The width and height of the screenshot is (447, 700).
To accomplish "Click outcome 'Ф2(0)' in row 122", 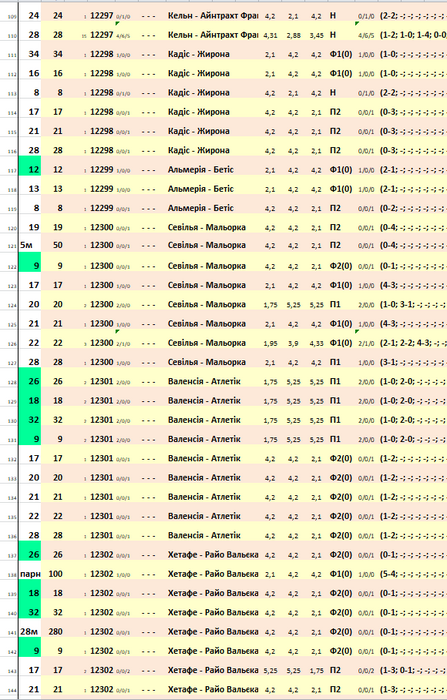I will click(x=341, y=266).
